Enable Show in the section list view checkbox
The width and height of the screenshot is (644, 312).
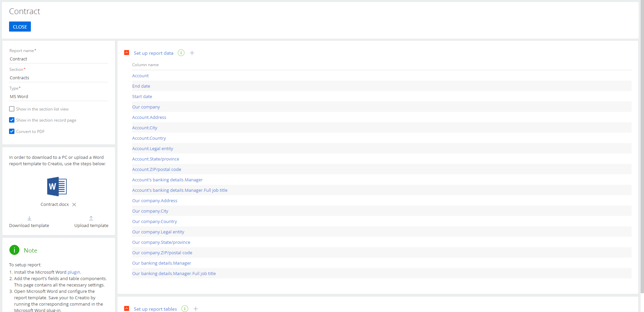pos(12,109)
